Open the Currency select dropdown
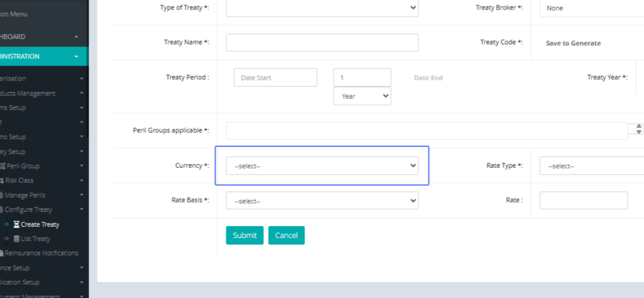 coord(322,166)
